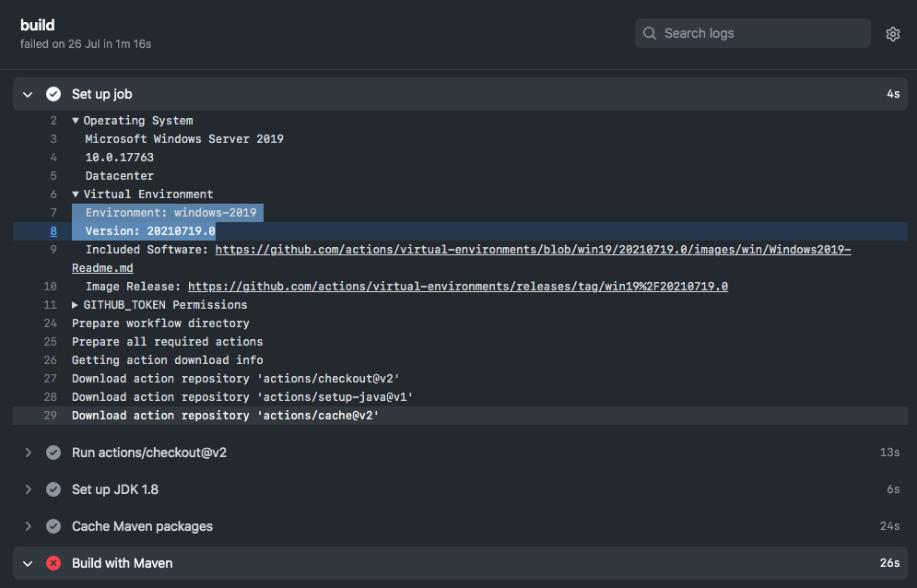Collapse the Virtual Environment log group
This screenshot has width=917, height=588.
pyautogui.click(x=76, y=194)
